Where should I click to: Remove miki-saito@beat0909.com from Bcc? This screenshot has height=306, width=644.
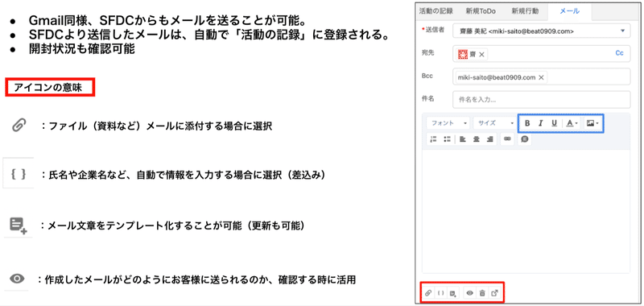541,77
